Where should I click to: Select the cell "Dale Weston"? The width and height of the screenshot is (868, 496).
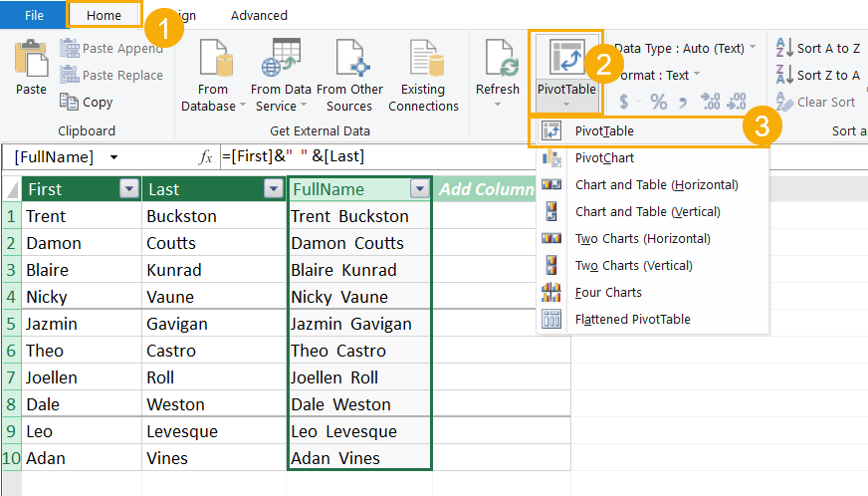359,404
